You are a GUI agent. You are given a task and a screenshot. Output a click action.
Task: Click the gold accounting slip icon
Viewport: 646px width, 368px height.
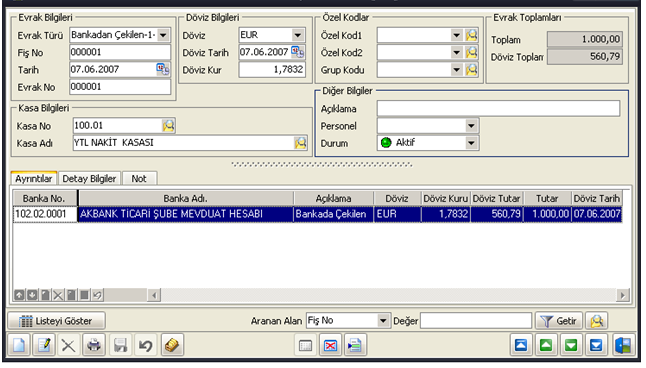coord(172,345)
